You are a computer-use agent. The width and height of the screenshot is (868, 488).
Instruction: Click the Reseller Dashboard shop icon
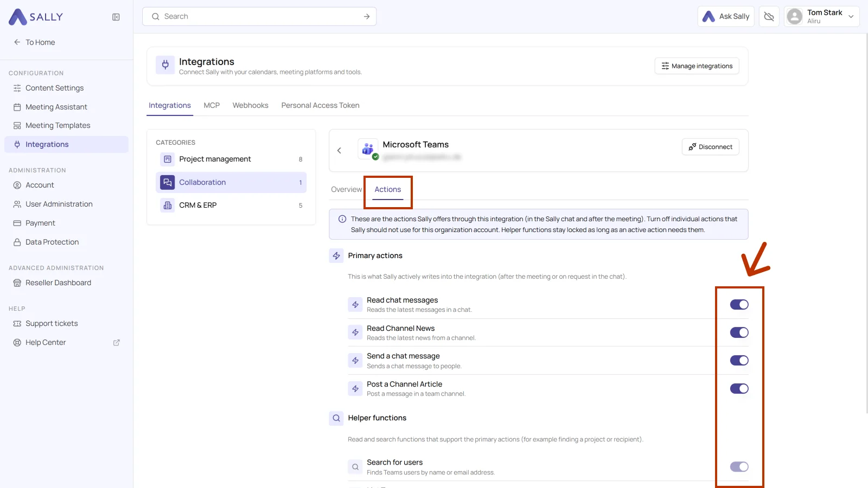[17, 283]
